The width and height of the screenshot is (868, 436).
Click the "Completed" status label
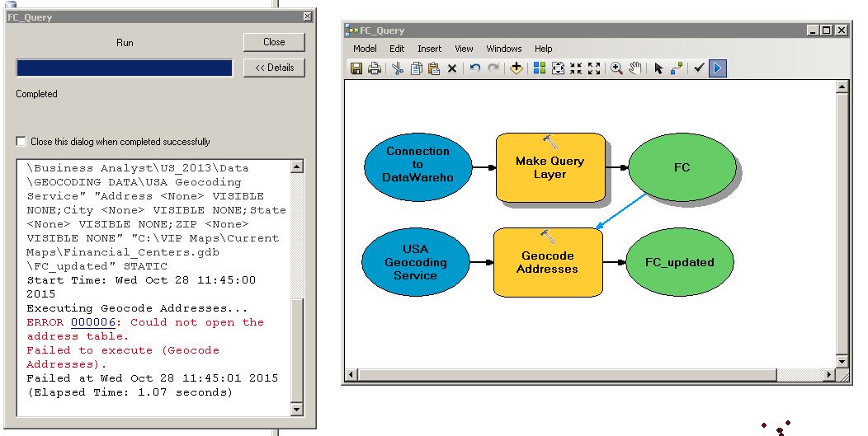pos(36,94)
